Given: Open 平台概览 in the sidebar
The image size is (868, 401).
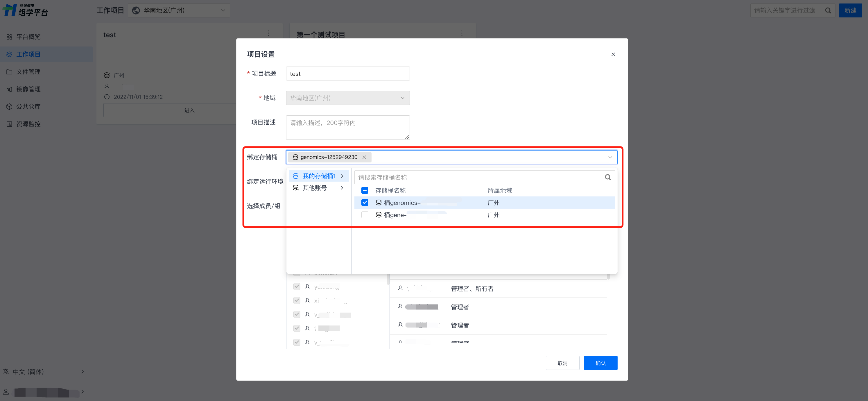Looking at the screenshot, I should coord(28,37).
